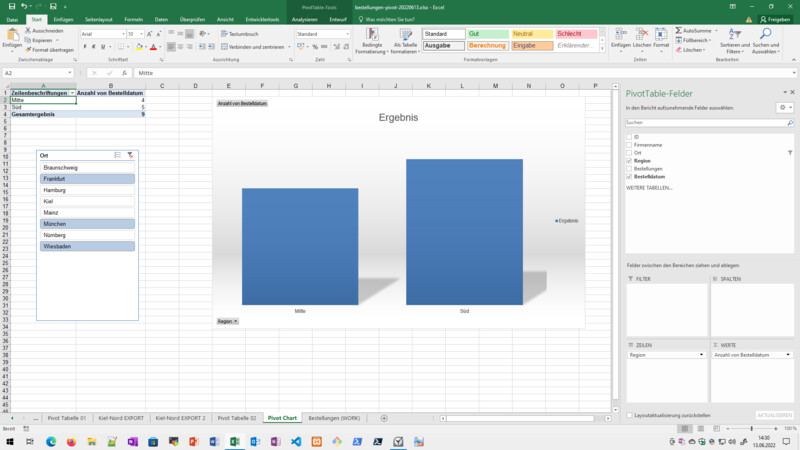
Task: Open the Region dropdown in the ZEILEN area
Action: click(701, 355)
